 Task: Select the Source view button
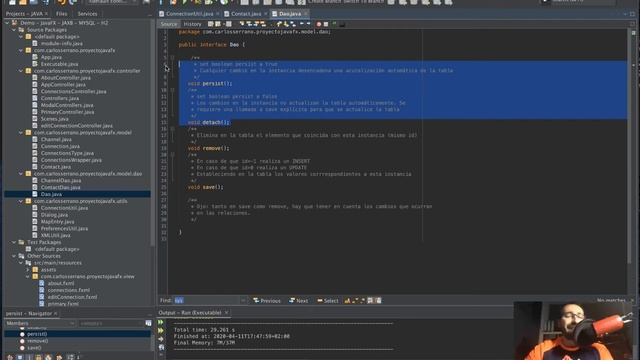tap(169, 24)
